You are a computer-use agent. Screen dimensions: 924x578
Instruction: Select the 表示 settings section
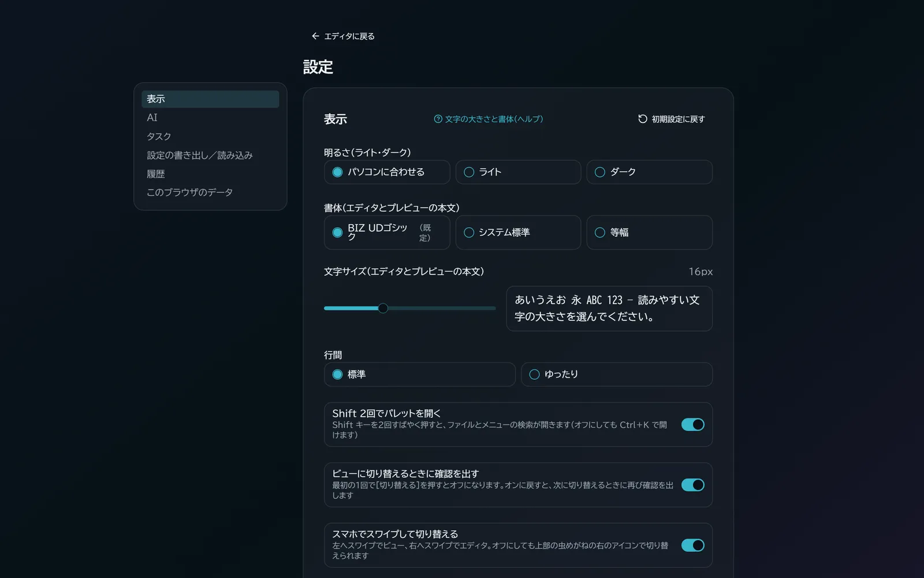pos(210,99)
